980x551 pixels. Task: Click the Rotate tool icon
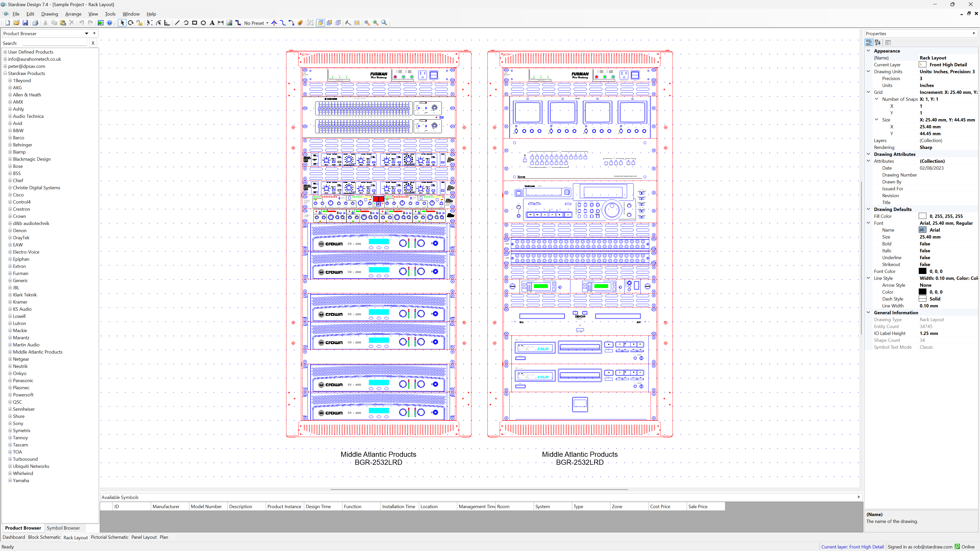pos(130,23)
